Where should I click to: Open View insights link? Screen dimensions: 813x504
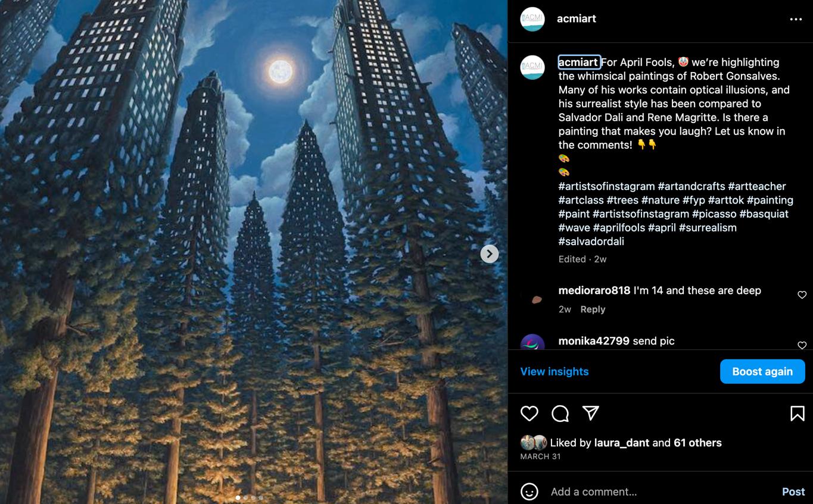(x=555, y=371)
